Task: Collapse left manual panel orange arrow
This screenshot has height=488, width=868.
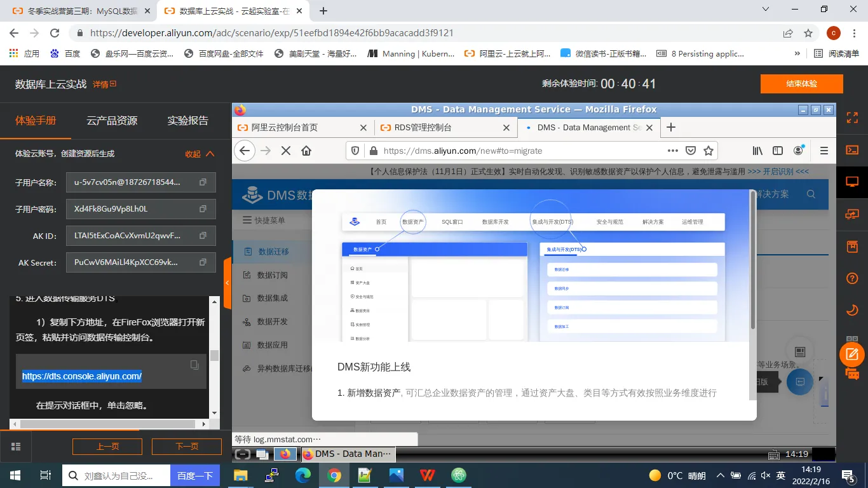Action: tap(227, 283)
